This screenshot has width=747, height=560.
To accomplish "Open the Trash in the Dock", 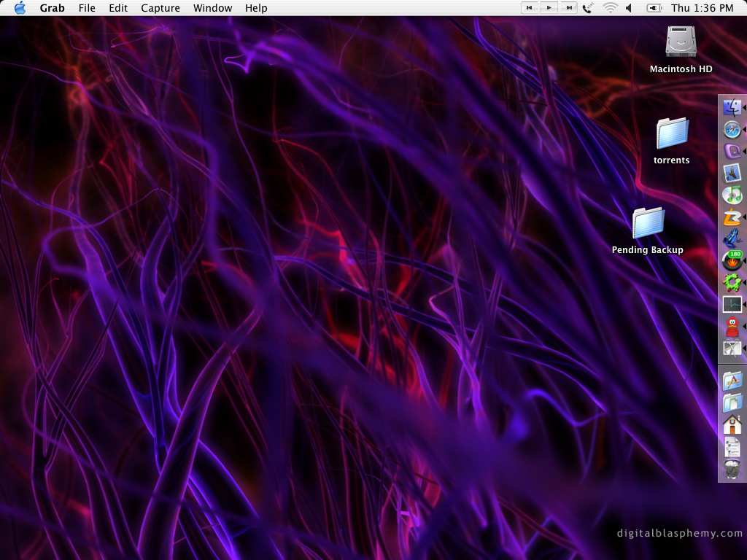I will 732,469.
